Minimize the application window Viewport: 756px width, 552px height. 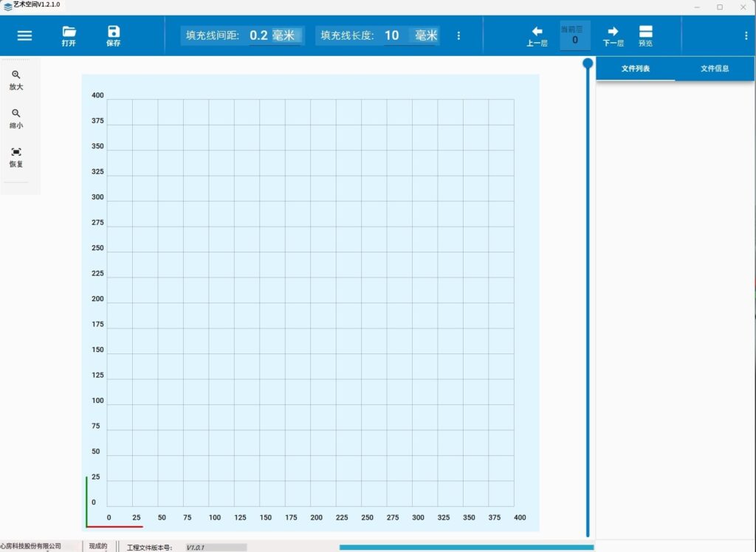[697, 7]
